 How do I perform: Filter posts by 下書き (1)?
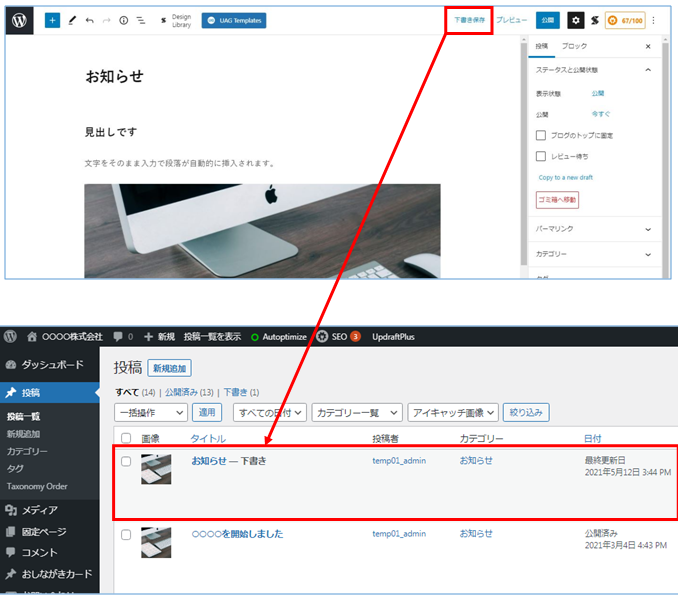point(241,392)
